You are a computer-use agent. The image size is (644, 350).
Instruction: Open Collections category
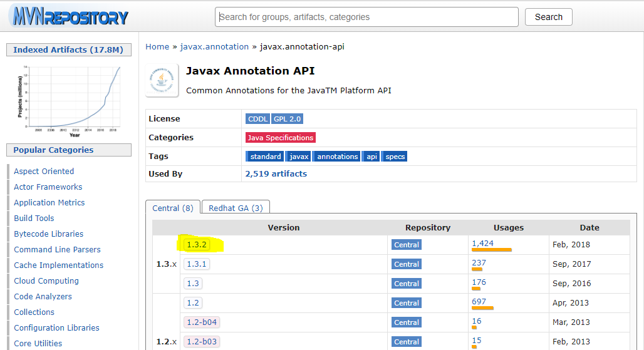point(34,312)
